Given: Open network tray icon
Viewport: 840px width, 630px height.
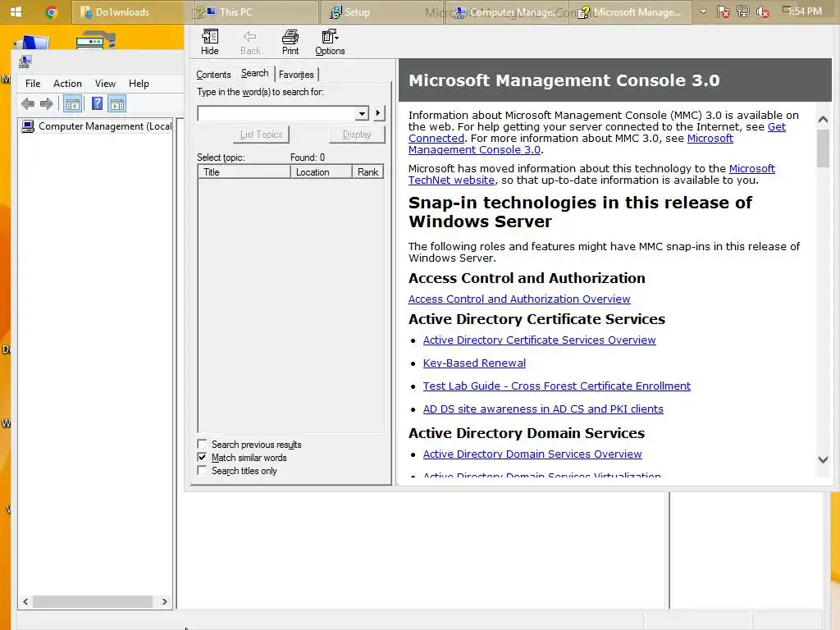Looking at the screenshot, I should [x=743, y=11].
